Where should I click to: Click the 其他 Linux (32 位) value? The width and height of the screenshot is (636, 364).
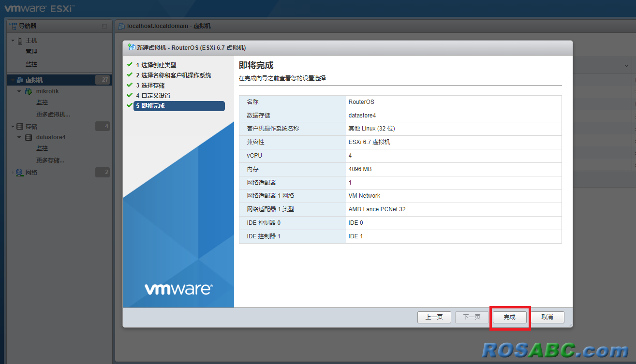(x=372, y=129)
